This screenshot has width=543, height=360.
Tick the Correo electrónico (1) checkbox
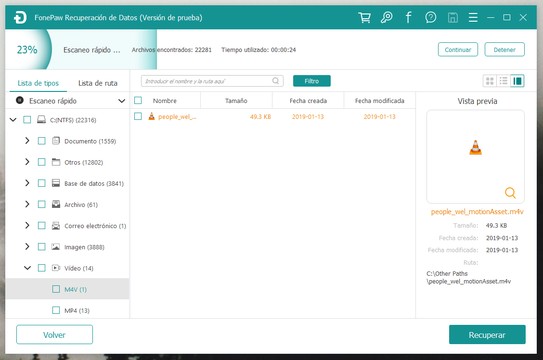coord(42,226)
